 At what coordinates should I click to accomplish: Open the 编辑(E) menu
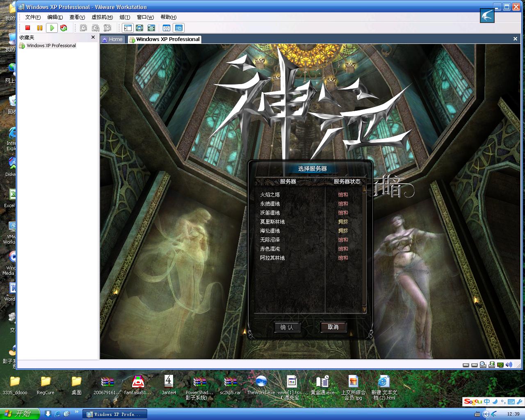55,17
